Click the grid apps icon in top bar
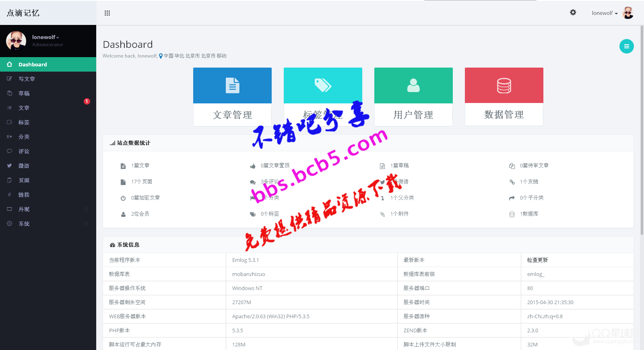 tap(107, 13)
